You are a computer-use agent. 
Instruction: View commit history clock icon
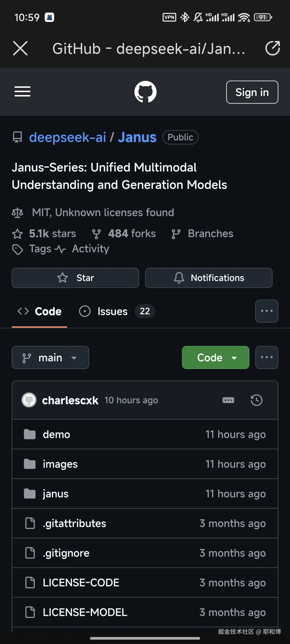(256, 400)
